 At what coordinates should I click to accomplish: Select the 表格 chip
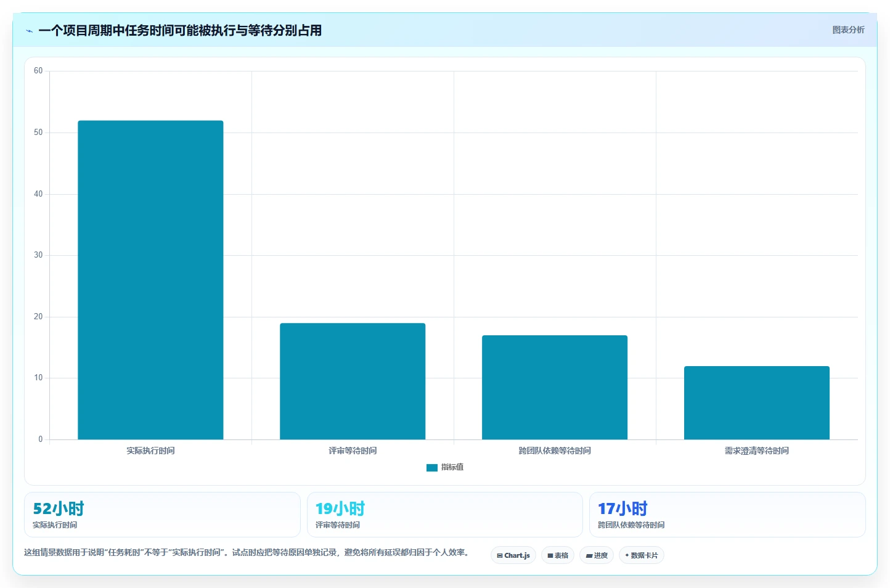click(x=558, y=555)
